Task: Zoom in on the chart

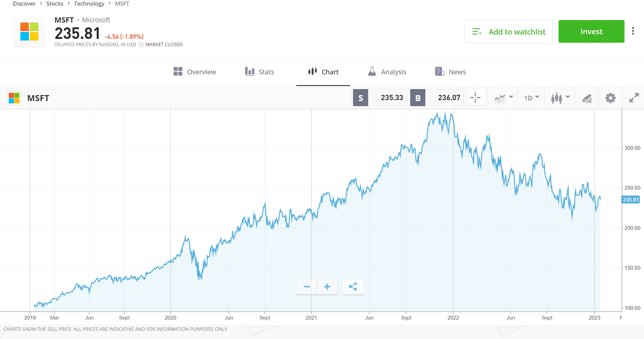Action: click(327, 287)
